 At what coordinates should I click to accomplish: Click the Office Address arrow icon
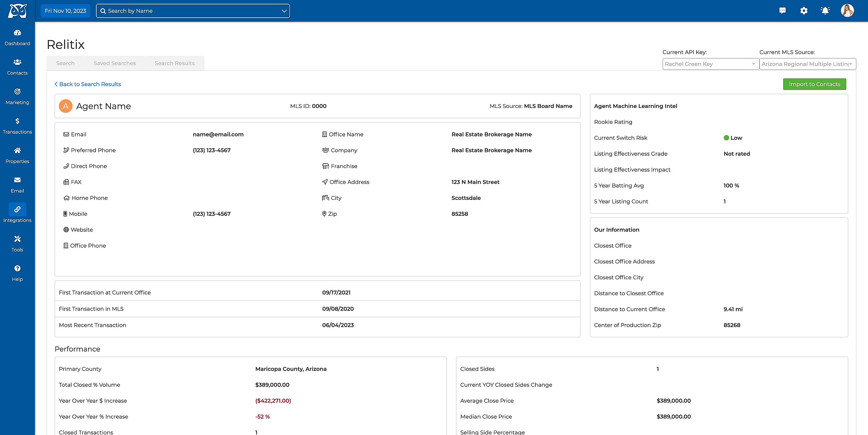pyautogui.click(x=325, y=182)
